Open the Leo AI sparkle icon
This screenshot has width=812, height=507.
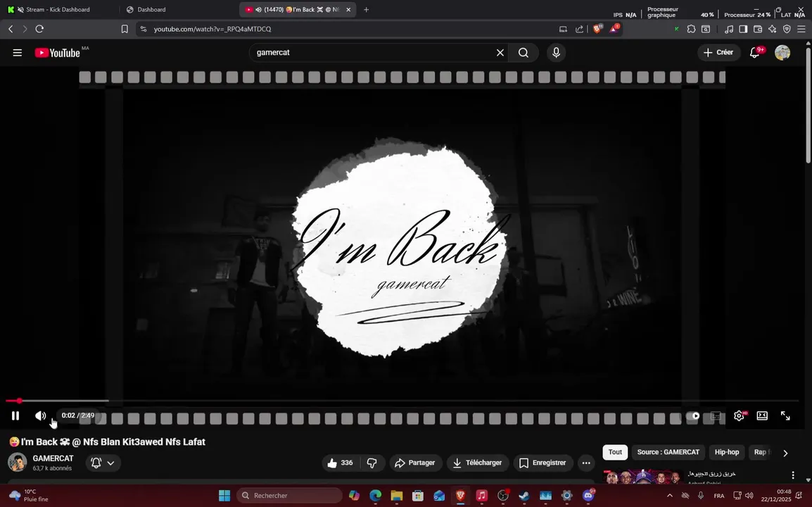(772, 29)
